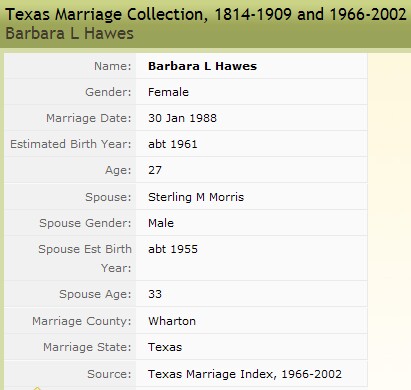
Task: Select the Male spouse gender value
Action: 161,223
